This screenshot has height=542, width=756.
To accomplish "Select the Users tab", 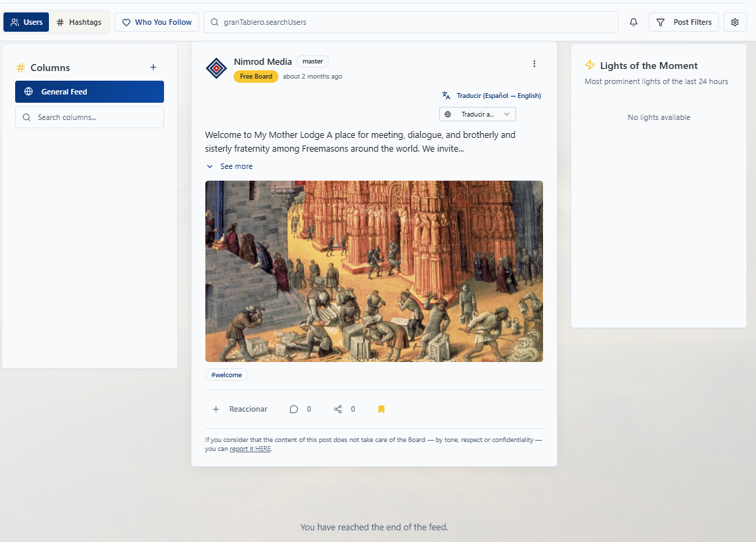I will 26,22.
